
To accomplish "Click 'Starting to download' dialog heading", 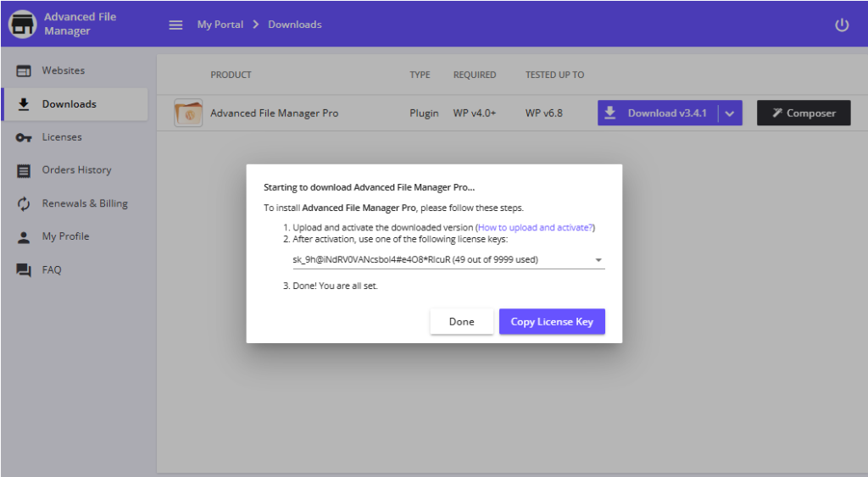I will click(x=370, y=187).
